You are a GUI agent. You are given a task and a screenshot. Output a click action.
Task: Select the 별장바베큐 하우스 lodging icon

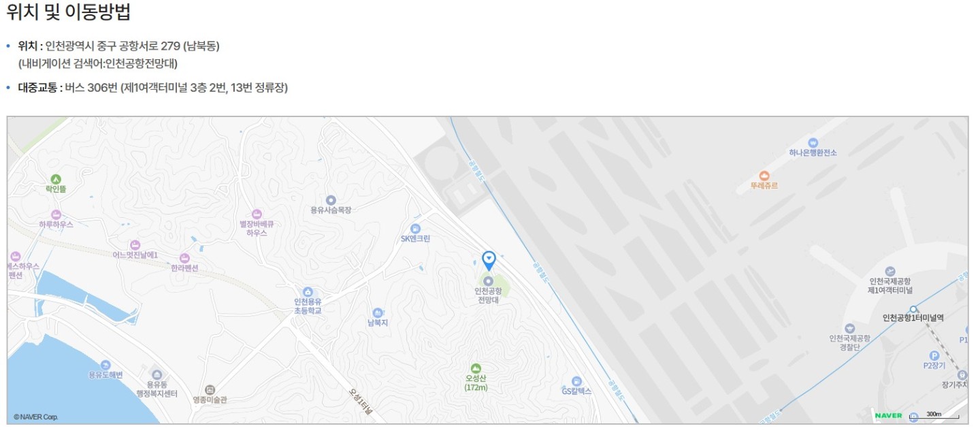click(257, 214)
